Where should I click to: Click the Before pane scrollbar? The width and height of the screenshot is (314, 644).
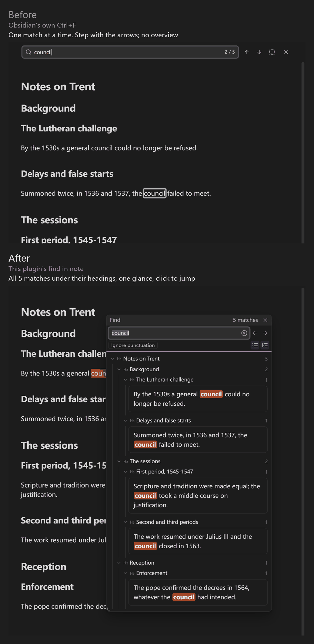(x=303, y=153)
